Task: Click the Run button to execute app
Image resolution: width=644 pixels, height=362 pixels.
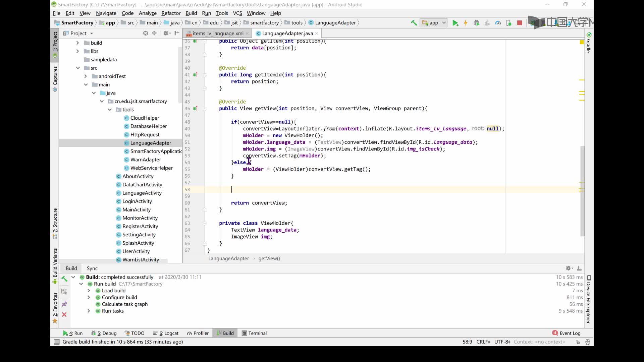Action: coord(455,22)
